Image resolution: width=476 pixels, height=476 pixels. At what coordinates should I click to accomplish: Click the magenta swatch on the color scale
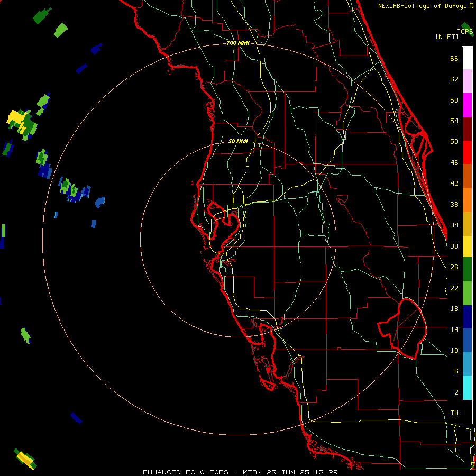[x=467, y=105]
